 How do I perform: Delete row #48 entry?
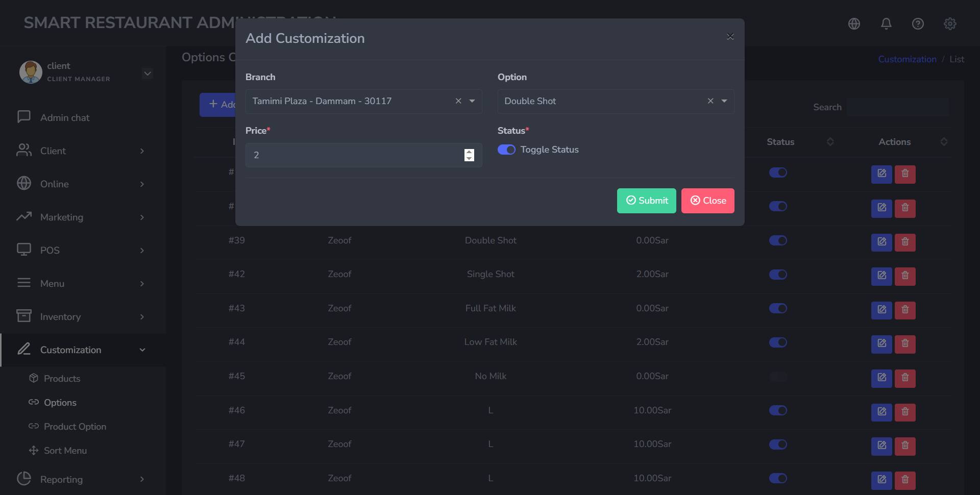[905, 480]
